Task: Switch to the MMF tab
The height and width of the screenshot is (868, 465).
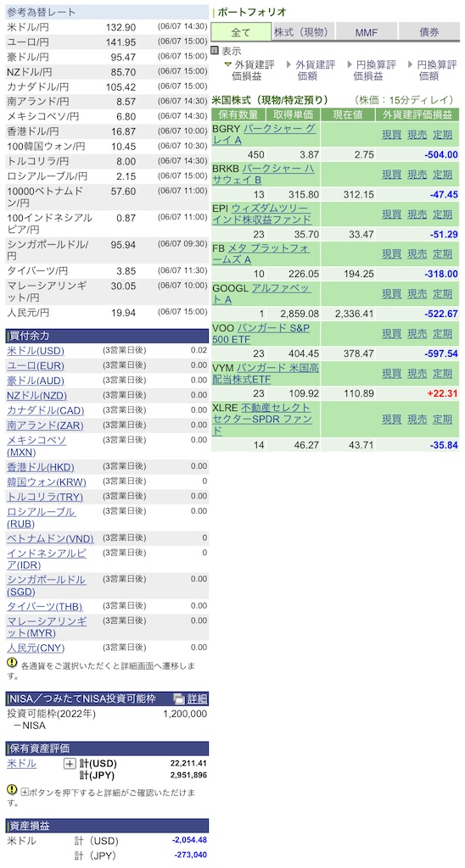Action: [367, 32]
